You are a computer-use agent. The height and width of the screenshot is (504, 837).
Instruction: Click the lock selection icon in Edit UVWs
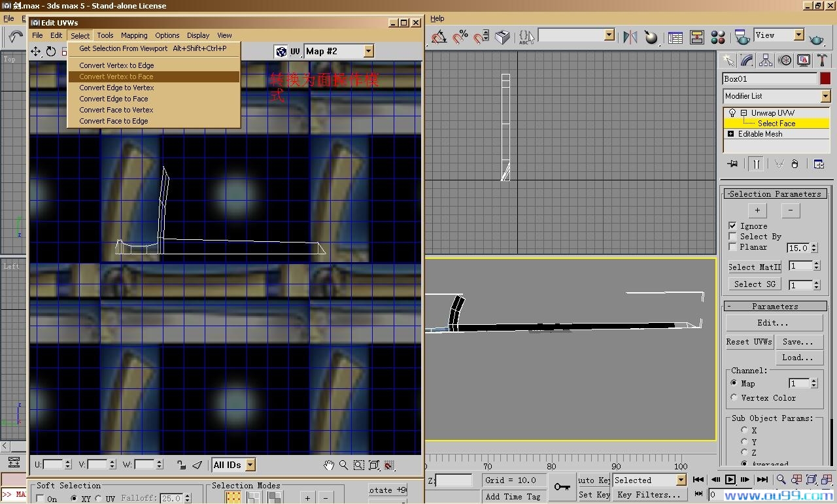tap(181, 465)
